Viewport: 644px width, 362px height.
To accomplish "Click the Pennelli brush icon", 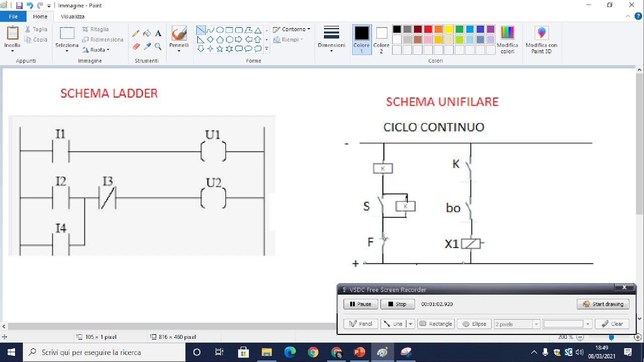I will (179, 33).
